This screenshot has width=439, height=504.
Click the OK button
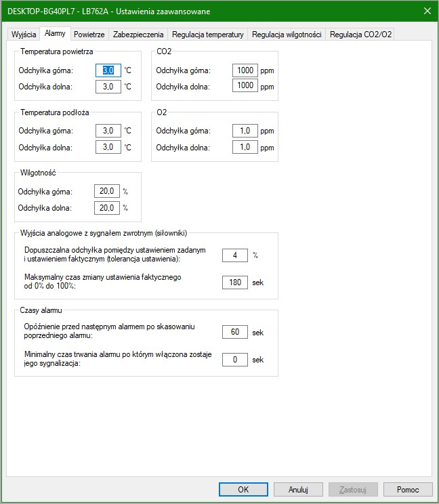pos(243,489)
